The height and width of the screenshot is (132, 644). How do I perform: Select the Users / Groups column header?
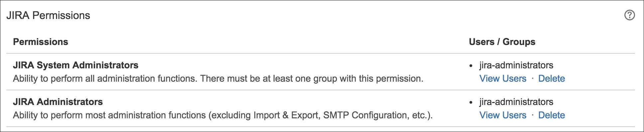[x=502, y=42]
